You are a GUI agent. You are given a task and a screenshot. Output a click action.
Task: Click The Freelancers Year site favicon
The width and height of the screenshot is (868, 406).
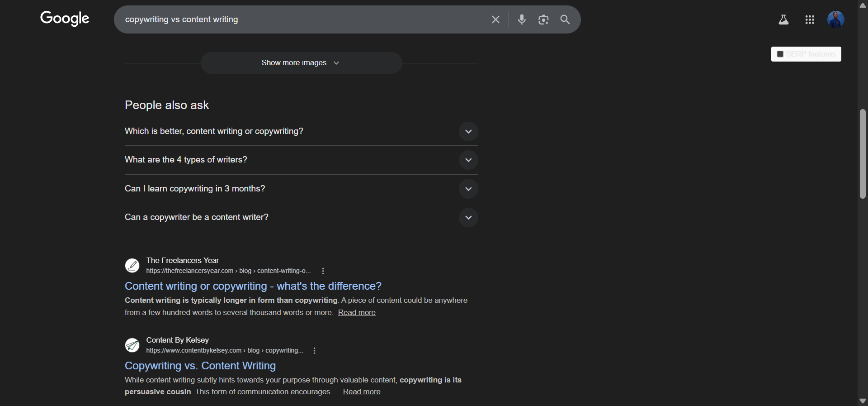(x=132, y=265)
